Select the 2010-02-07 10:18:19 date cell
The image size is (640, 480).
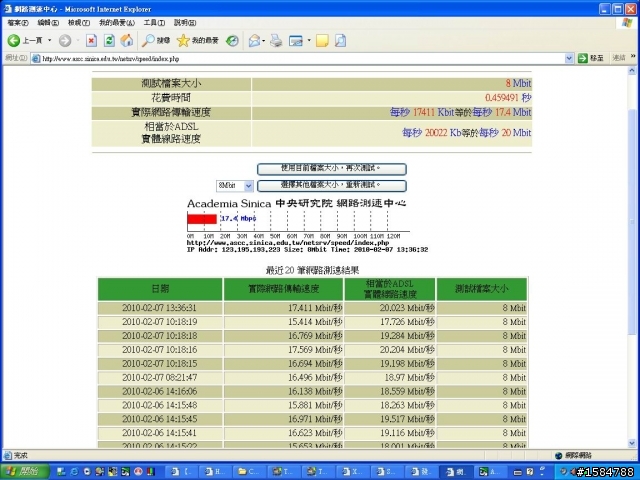coord(160,322)
